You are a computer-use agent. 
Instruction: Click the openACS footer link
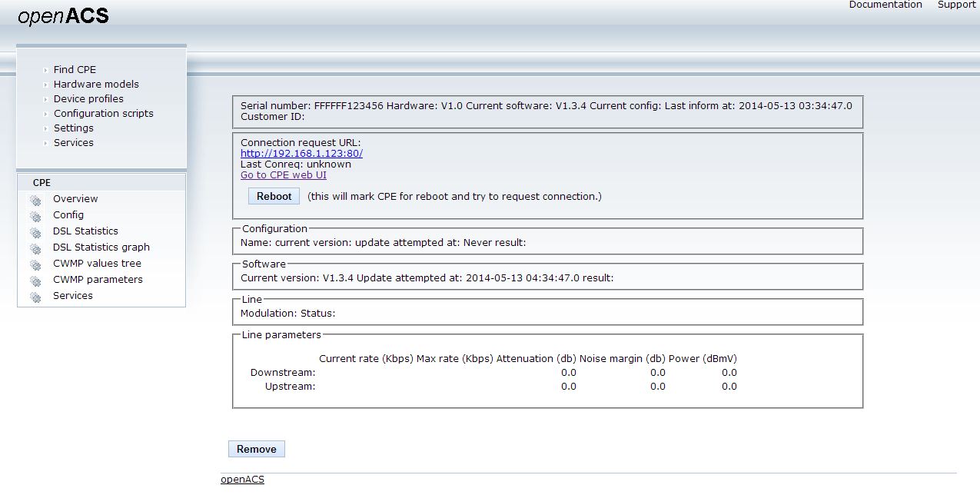(242, 479)
